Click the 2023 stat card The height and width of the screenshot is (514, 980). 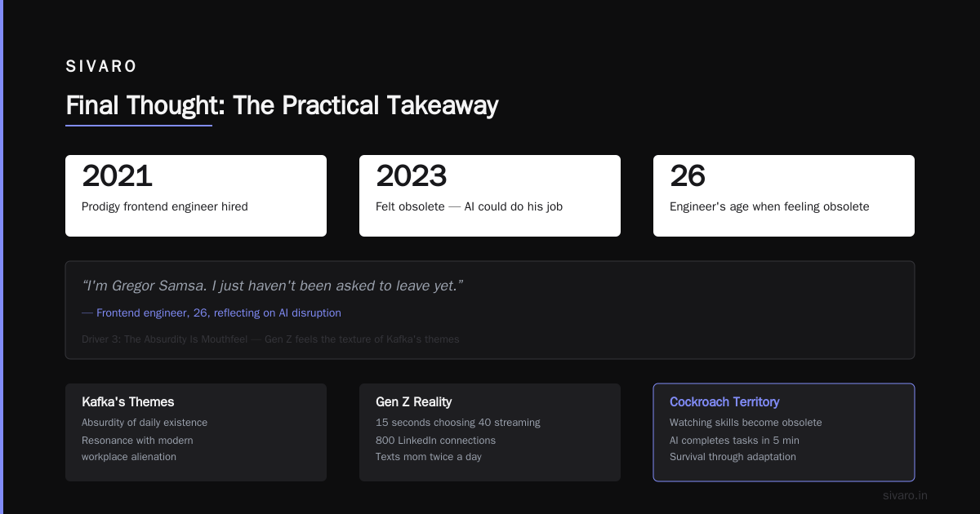(x=490, y=196)
